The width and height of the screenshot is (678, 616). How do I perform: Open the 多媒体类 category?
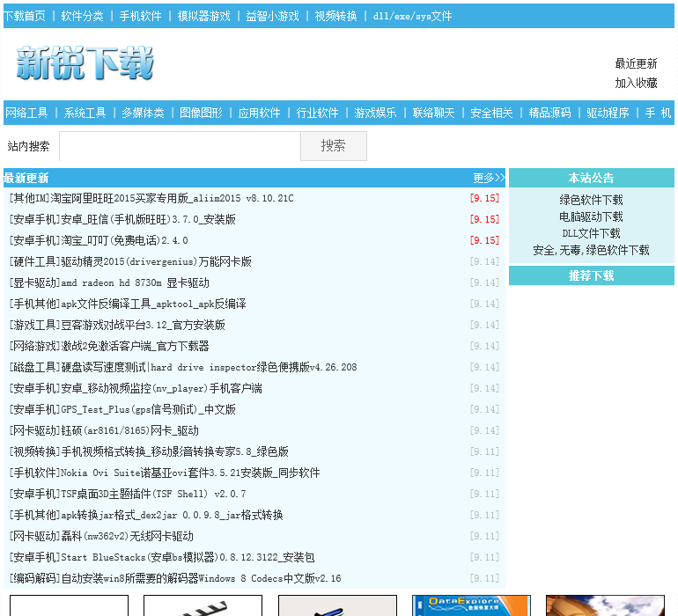(144, 114)
